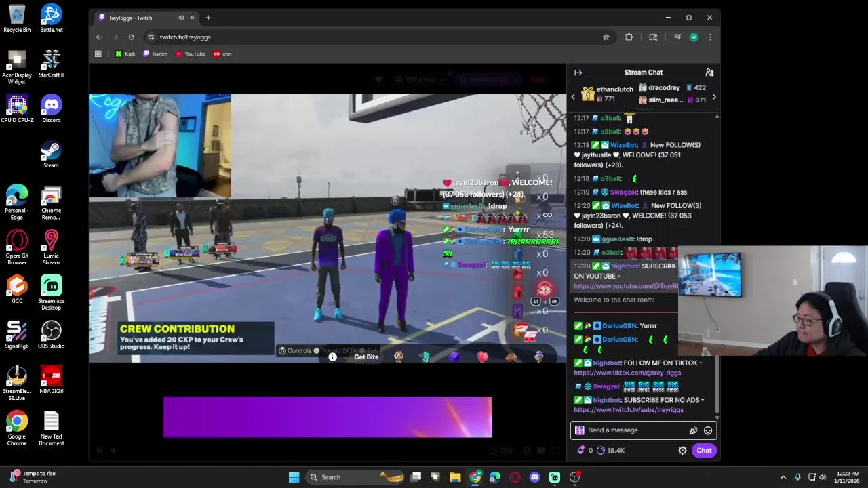The width and height of the screenshot is (868, 488).
Task: Open the YouTube bookmark
Action: point(191,54)
